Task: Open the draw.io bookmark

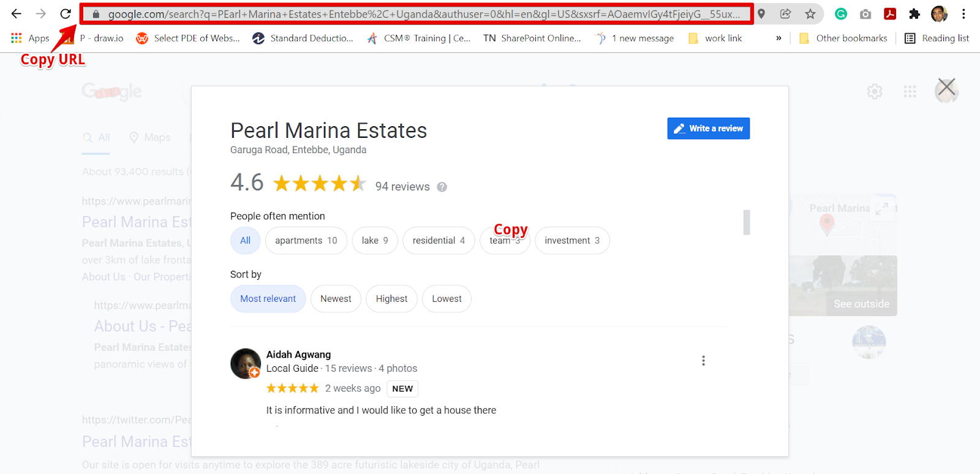Action: pos(95,38)
